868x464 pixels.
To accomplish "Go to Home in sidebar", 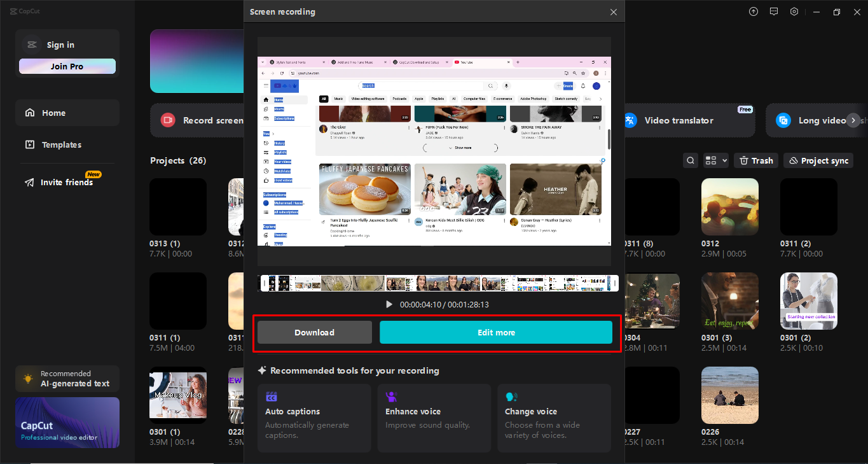I will pos(67,113).
